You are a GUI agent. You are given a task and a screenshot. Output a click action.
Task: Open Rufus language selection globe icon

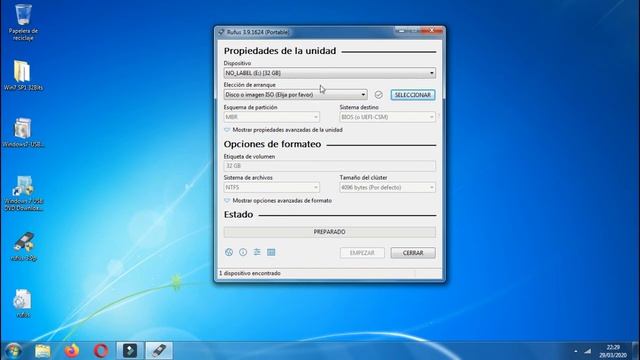(229, 252)
